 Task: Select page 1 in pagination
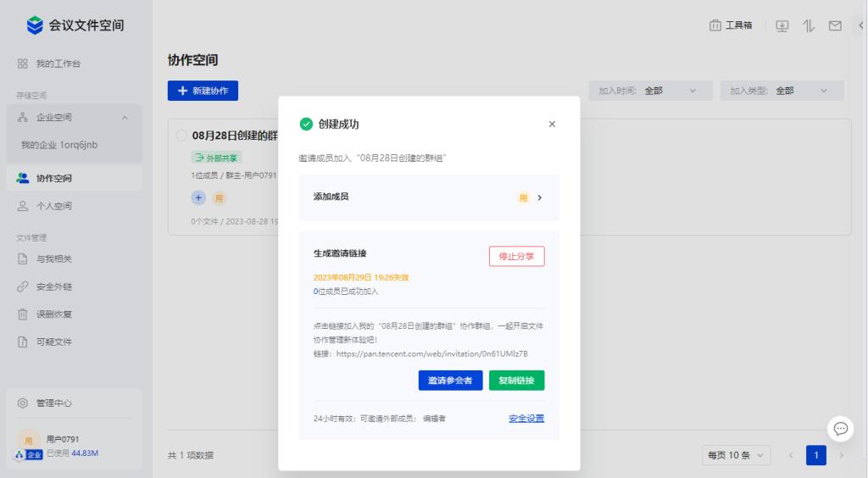click(x=816, y=455)
